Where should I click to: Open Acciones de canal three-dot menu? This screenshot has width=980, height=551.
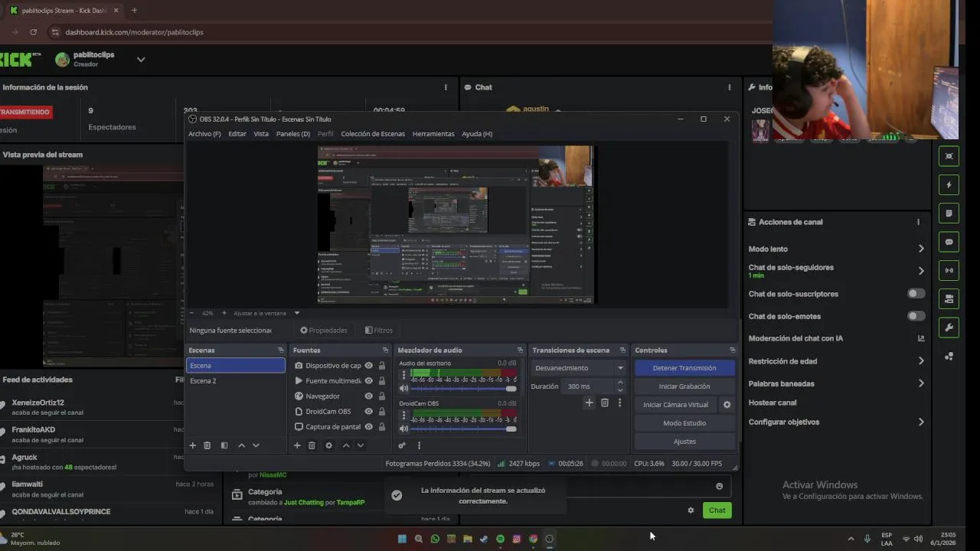tap(918, 222)
